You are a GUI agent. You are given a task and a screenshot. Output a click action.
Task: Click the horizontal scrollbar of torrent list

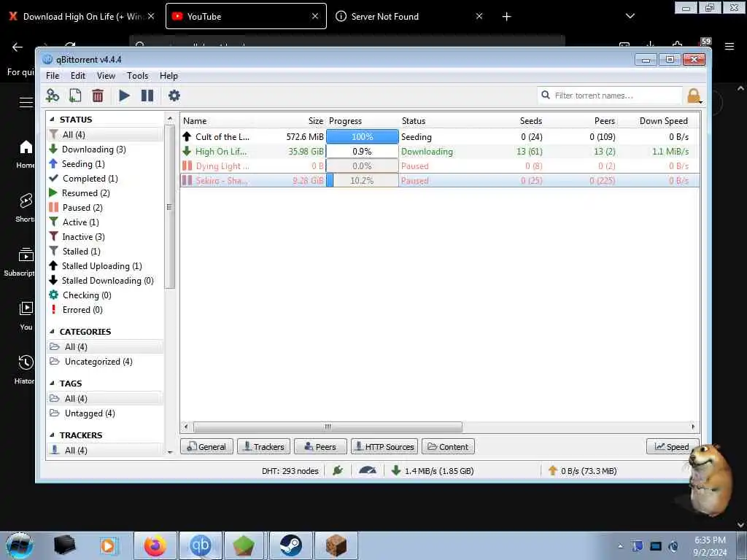(x=328, y=427)
